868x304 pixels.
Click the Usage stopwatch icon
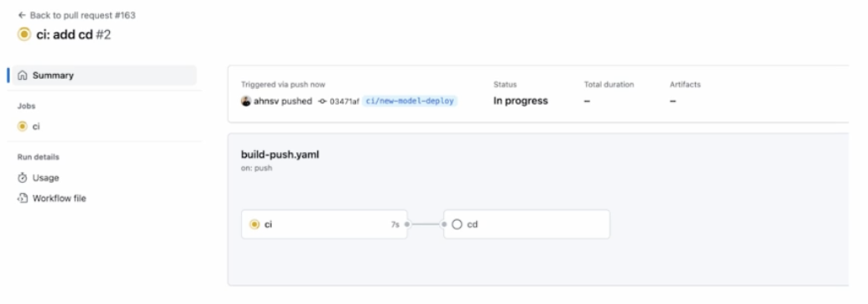coord(22,178)
